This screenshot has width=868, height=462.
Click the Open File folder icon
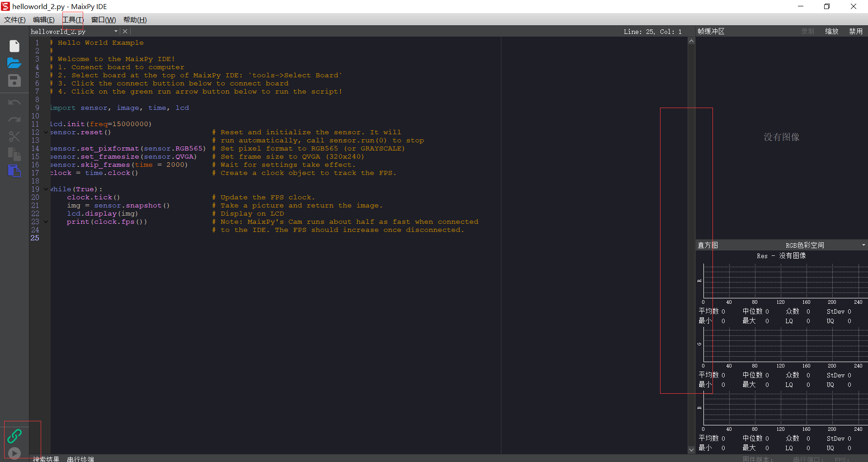coord(14,63)
